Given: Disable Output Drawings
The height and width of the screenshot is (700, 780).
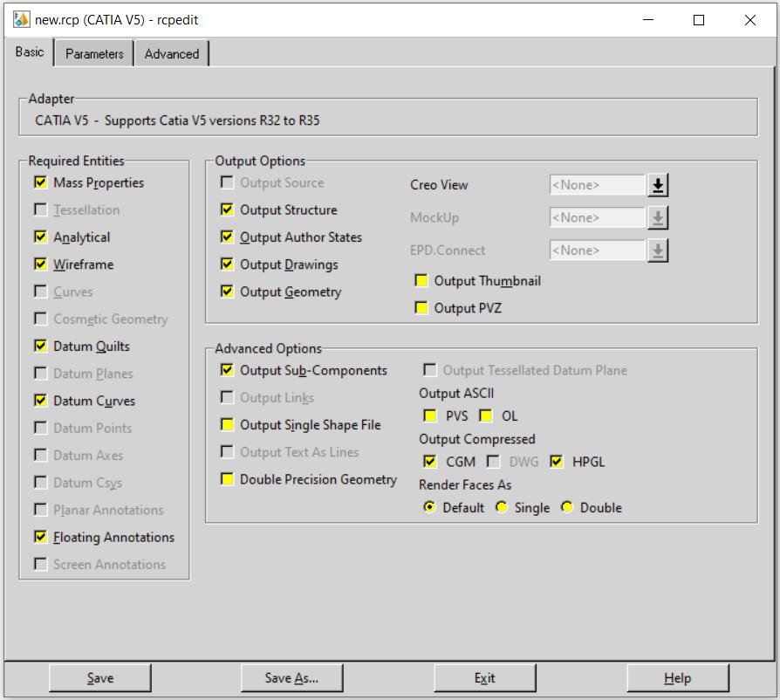Looking at the screenshot, I should click(227, 264).
